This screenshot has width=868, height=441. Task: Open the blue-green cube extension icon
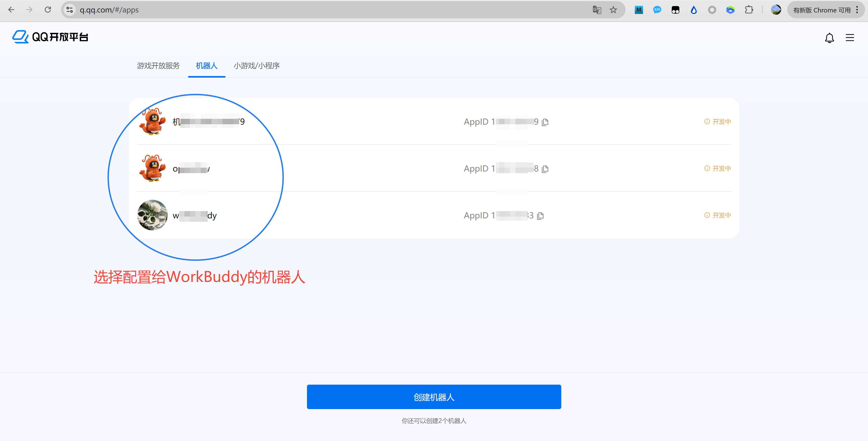tap(730, 10)
